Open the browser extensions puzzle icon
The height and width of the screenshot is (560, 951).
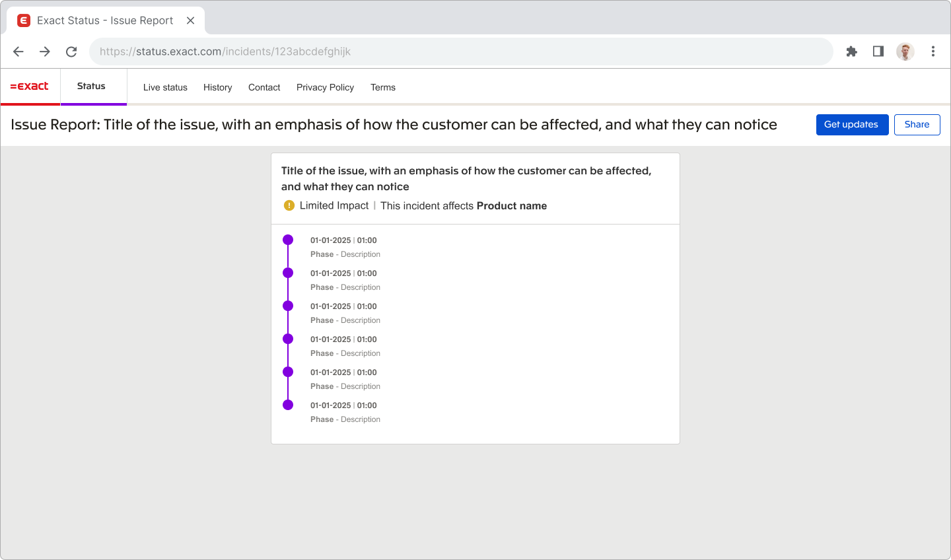pos(851,52)
